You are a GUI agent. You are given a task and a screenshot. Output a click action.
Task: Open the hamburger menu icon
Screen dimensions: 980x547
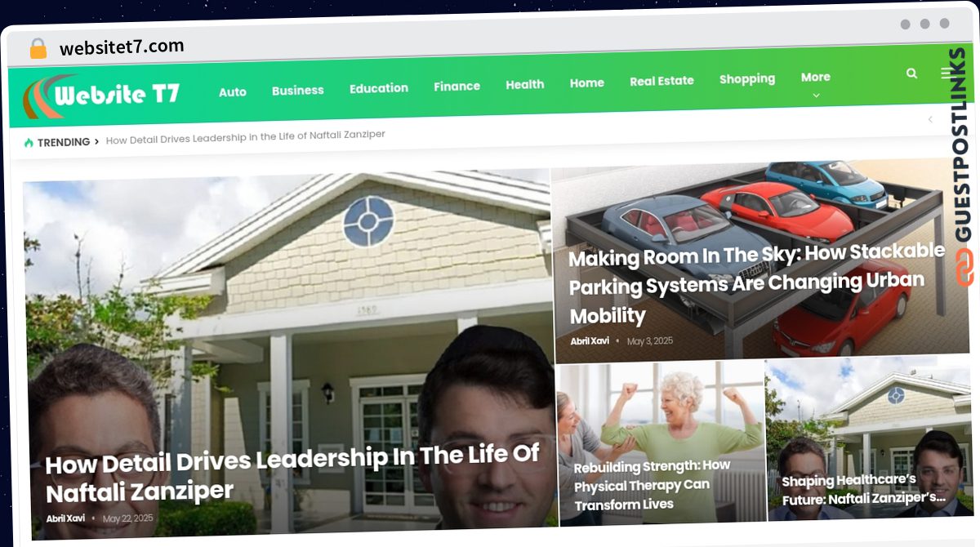947,73
